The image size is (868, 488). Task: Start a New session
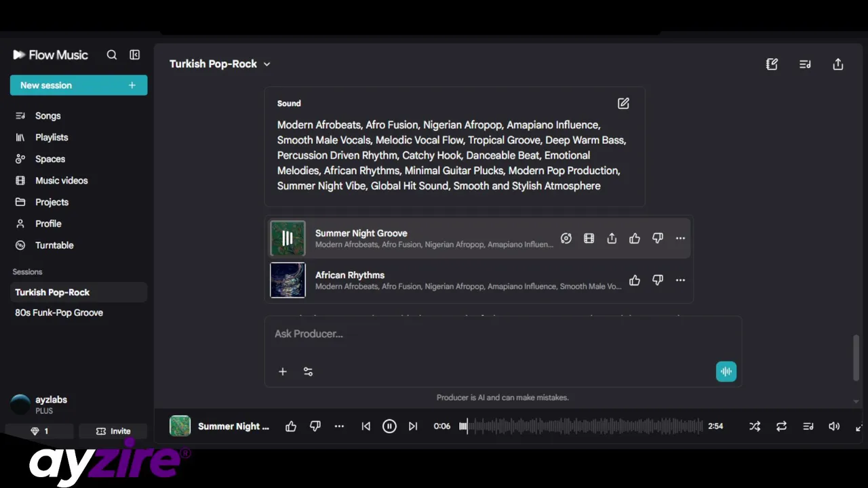[79, 85]
